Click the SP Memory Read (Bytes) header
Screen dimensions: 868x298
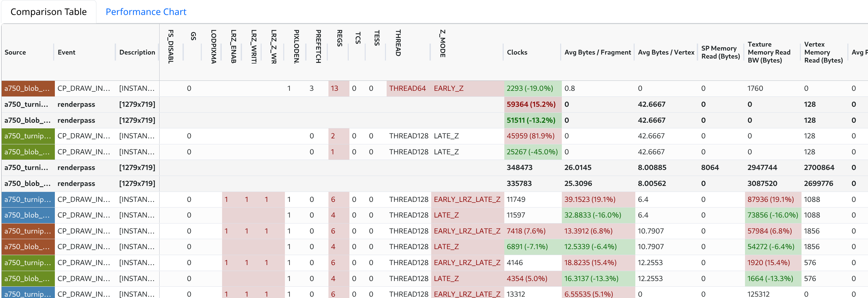pos(720,52)
